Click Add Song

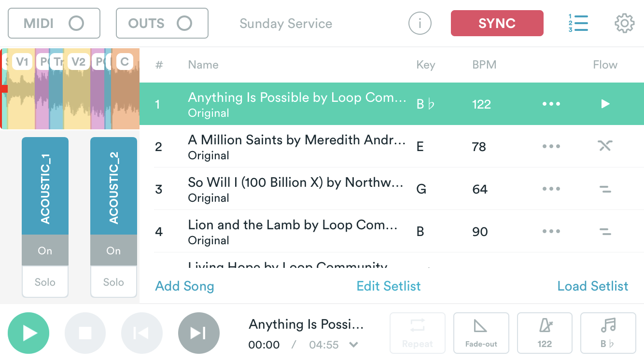pos(184,286)
